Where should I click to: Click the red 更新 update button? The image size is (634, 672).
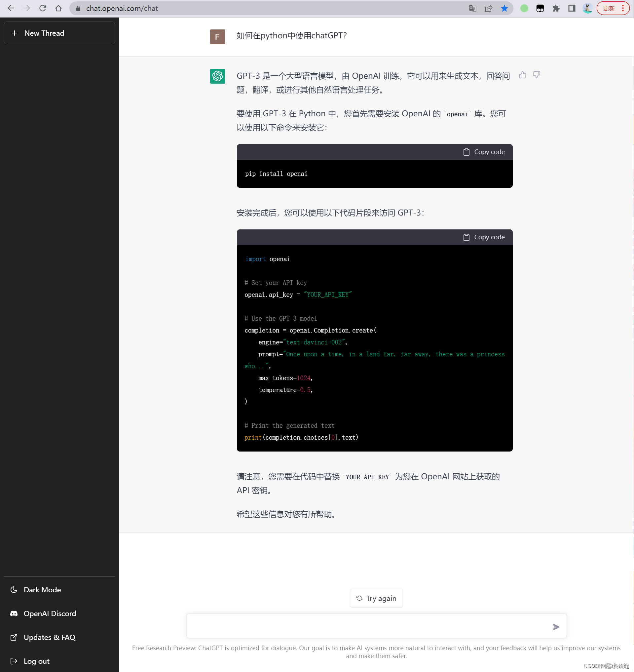pos(609,9)
